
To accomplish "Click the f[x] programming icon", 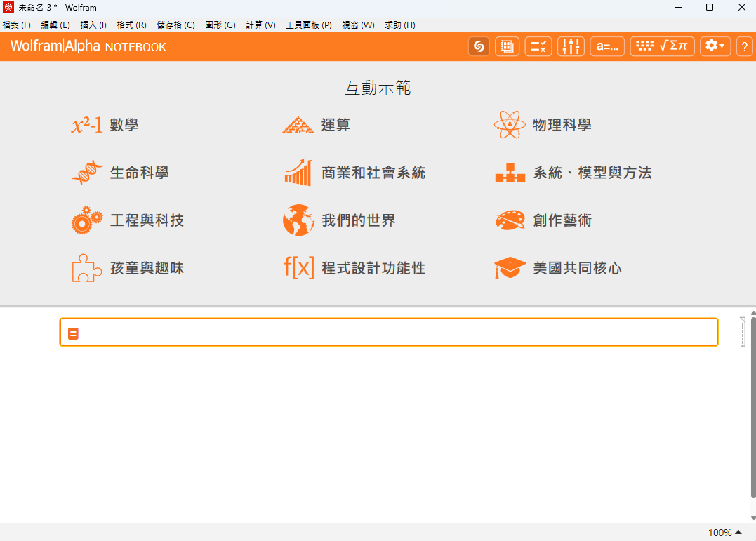I will click(x=299, y=267).
